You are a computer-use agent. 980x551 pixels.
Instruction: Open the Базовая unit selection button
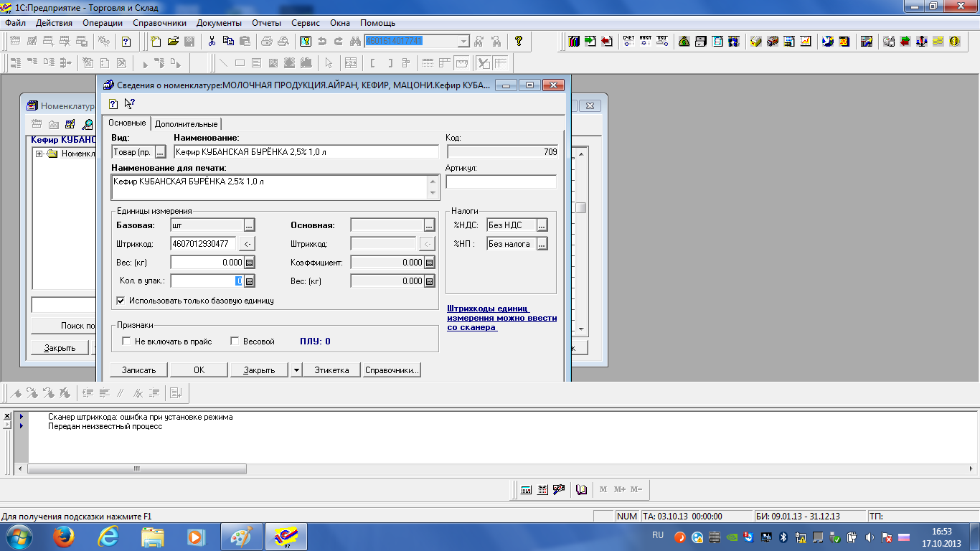(x=249, y=225)
